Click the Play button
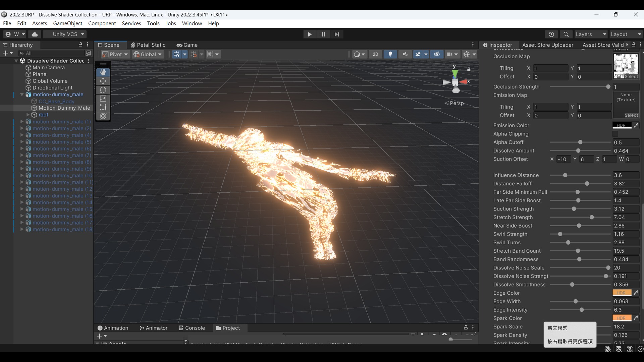Image resolution: width=644 pixels, height=362 pixels. click(x=310, y=34)
